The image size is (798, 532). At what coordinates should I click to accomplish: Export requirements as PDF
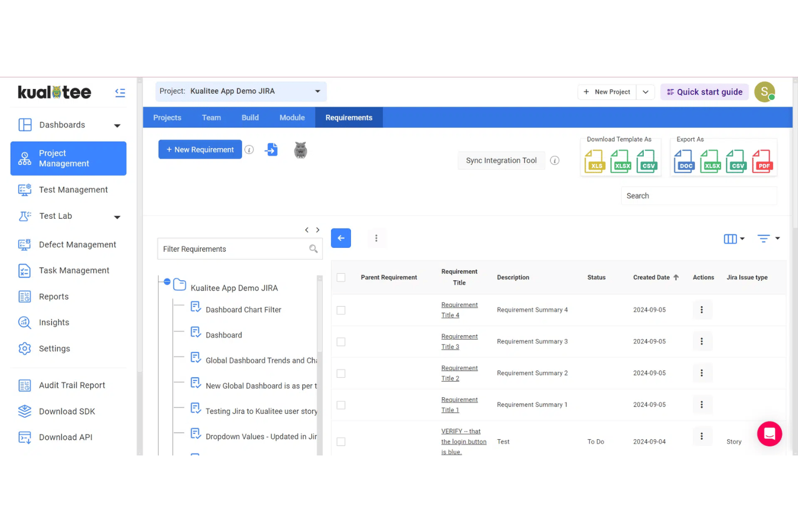762,161
